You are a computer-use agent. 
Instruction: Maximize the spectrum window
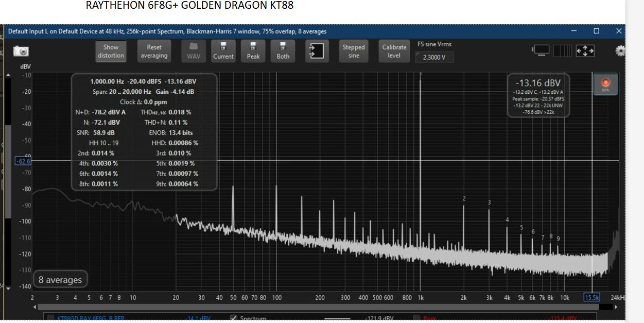coord(596,31)
